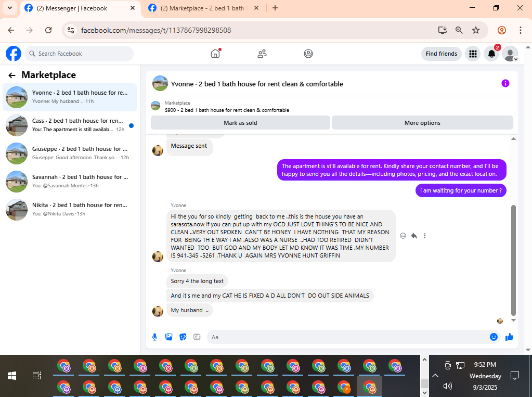Open the emoji picker in message box

click(494, 337)
